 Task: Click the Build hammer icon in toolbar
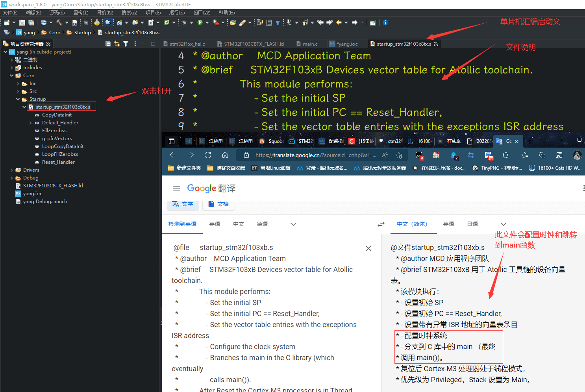[59, 22]
